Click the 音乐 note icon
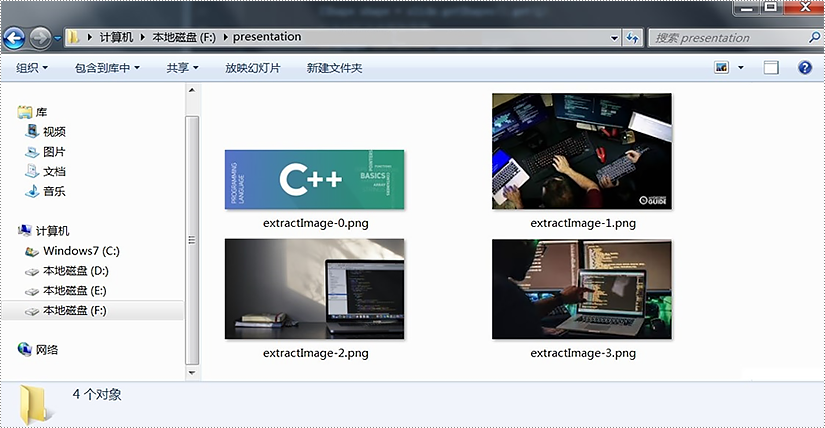 [32, 191]
